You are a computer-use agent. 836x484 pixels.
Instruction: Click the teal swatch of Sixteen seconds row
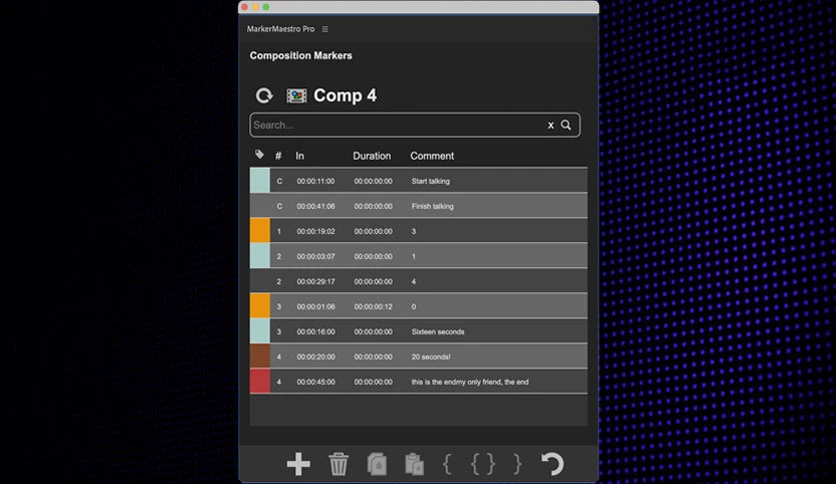(x=260, y=331)
